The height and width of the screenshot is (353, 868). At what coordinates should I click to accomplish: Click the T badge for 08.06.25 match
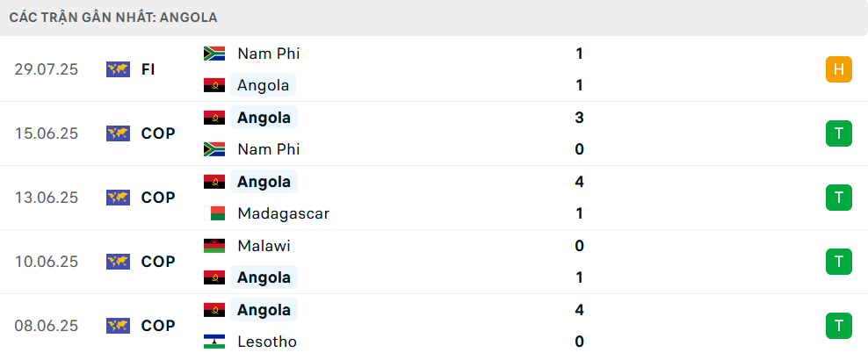pos(839,326)
